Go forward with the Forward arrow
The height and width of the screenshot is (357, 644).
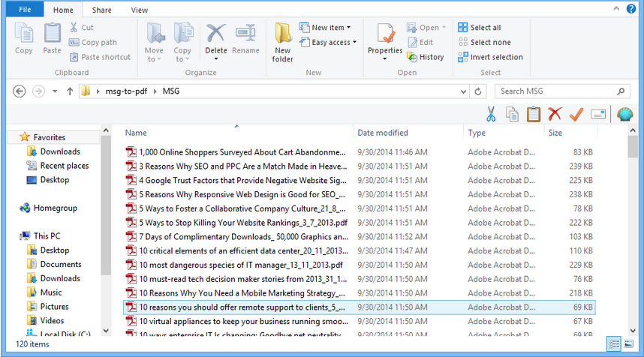point(38,91)
